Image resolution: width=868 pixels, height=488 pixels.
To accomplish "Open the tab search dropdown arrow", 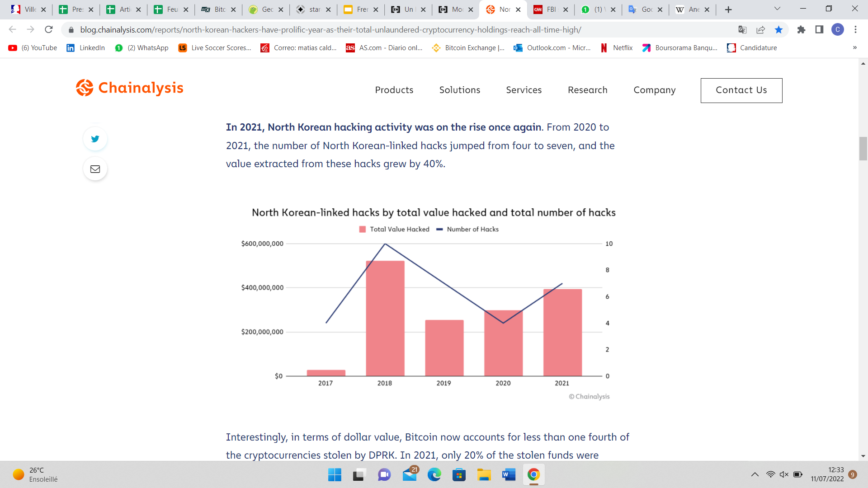I will tap(777, 9).
